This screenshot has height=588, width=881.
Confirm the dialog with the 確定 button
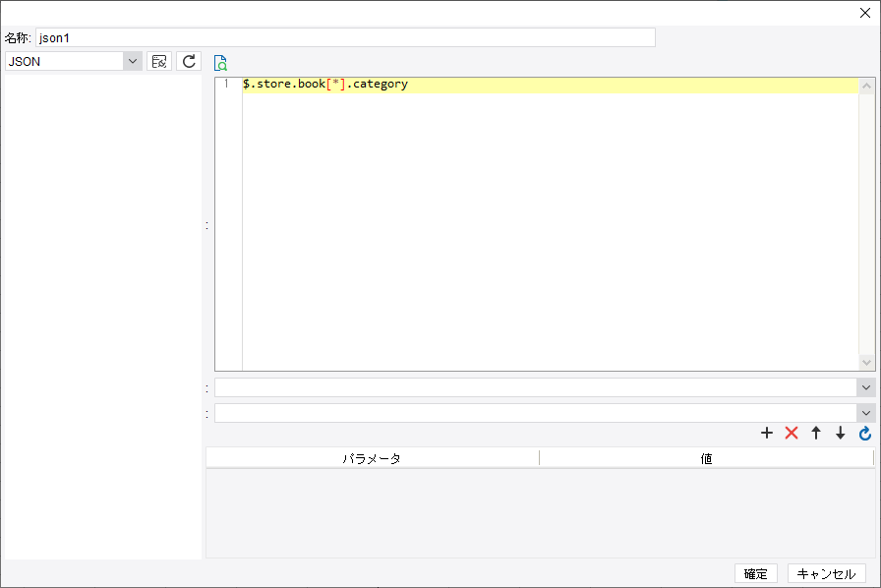(755, 573)
